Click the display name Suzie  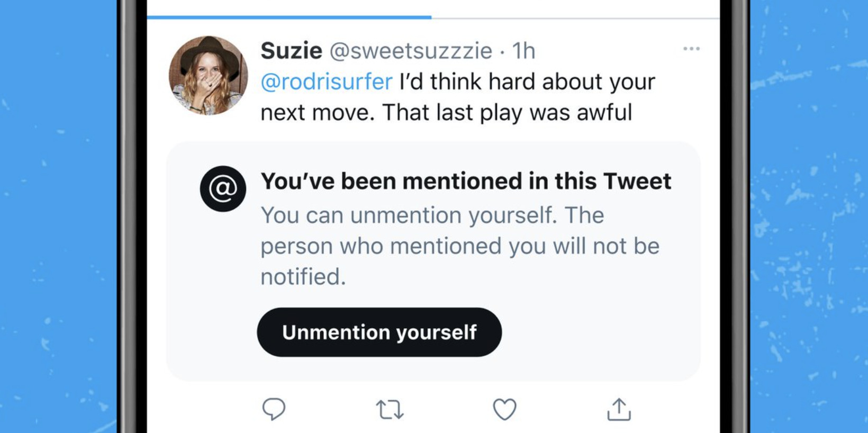tap(291, 51)
